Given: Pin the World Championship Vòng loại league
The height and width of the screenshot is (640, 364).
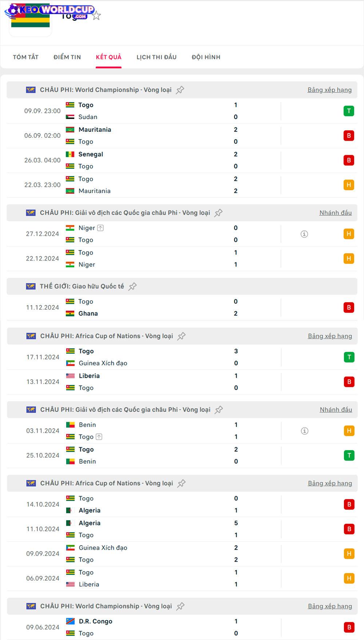Looking at the screenshot, I should [x=180, y=90].
